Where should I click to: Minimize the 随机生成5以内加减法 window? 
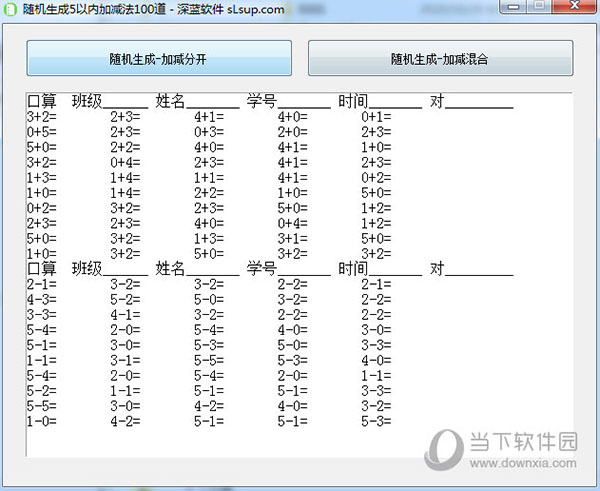[x=514, y=6]
